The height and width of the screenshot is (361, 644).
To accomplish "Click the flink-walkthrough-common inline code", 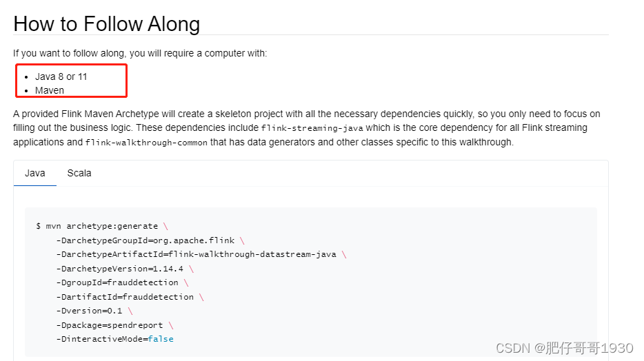I will [146, 143].
